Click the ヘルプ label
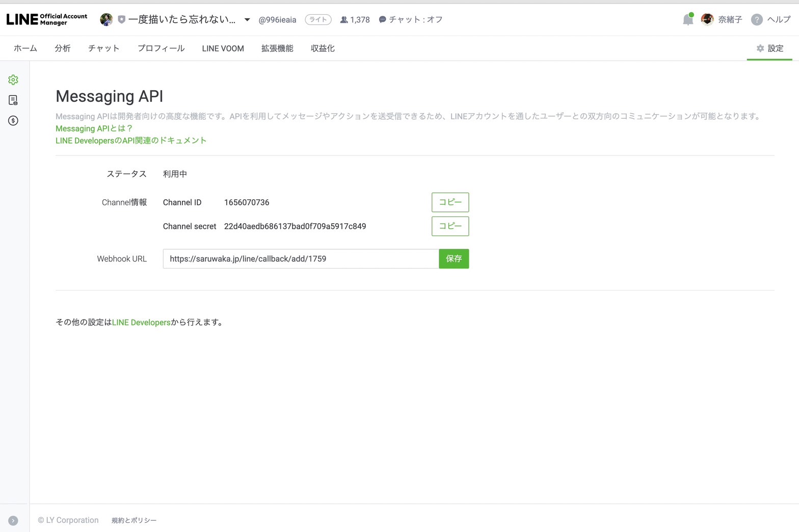Screen dimensions: 799x532 [x=779, y=19]
